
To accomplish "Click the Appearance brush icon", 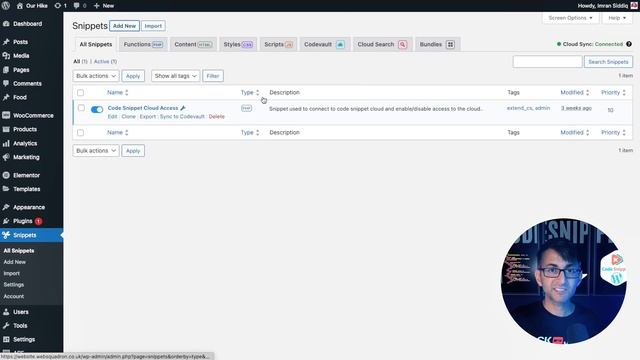I will 6,207.
